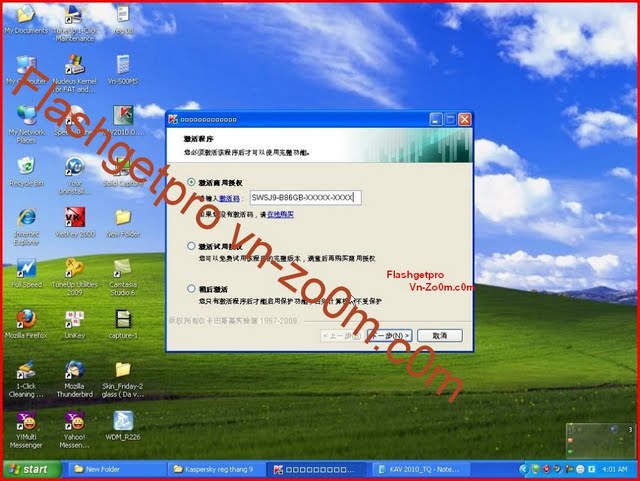Minimize the Kaspersky activation dialog
Screen dimensions: 640x481
pyautogui.click(x=436, y=120)
